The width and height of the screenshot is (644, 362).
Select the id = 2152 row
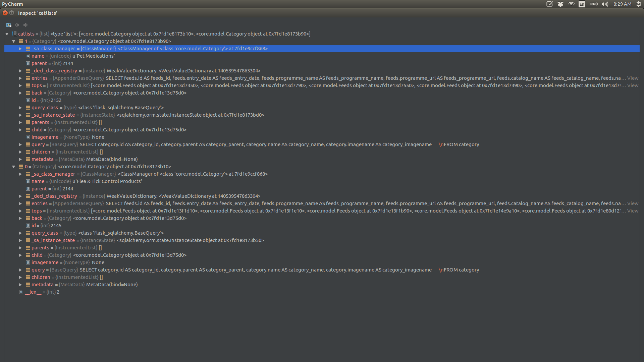[322, 100]
